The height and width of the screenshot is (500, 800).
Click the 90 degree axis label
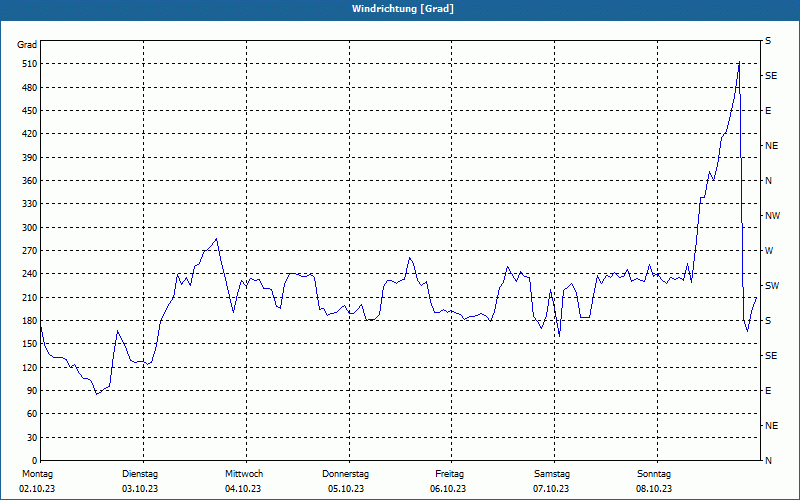[x=32, y=390]
